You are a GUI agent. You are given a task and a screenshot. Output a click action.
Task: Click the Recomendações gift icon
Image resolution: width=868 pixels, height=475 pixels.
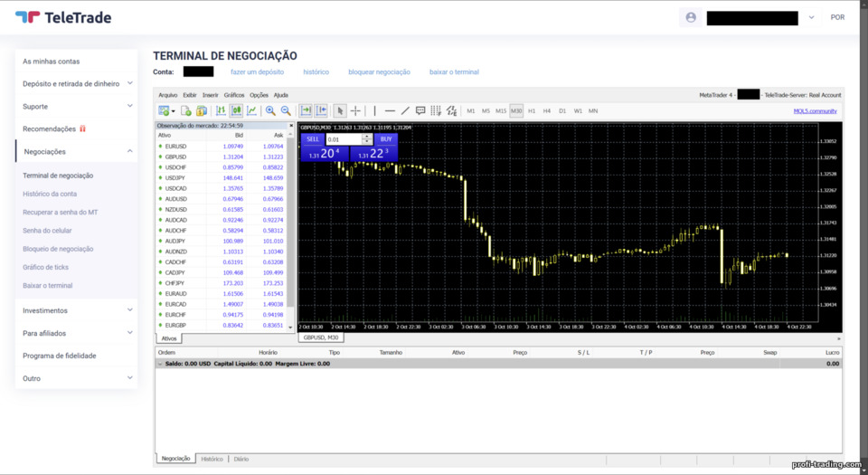coord(82,129)
